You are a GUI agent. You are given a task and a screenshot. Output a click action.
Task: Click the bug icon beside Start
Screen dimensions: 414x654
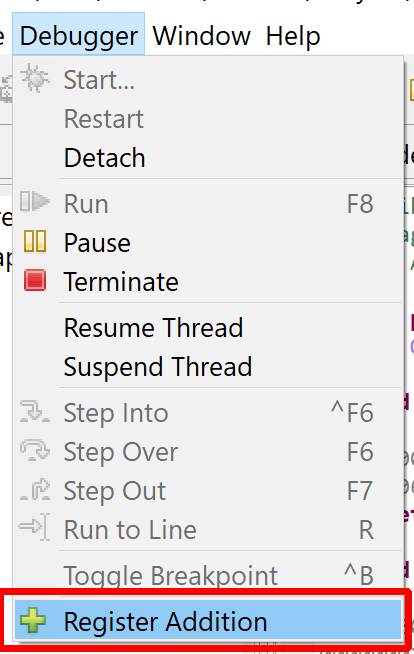tap(35, 78)
